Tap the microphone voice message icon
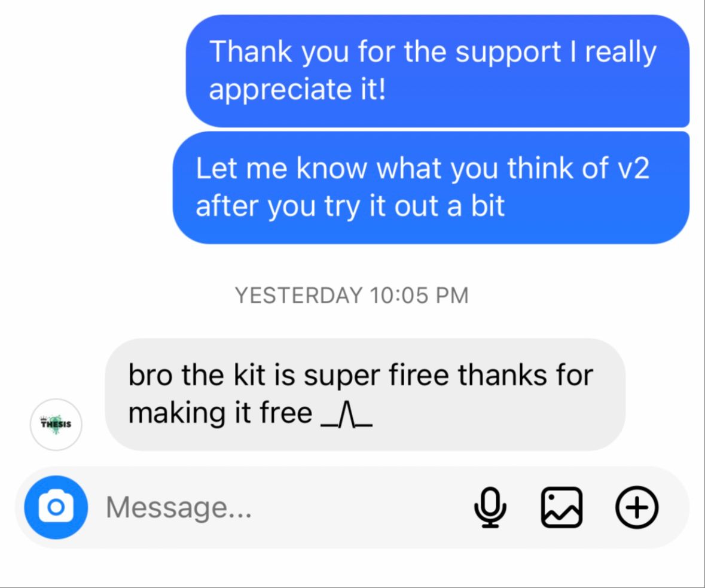 click(490, 507)
